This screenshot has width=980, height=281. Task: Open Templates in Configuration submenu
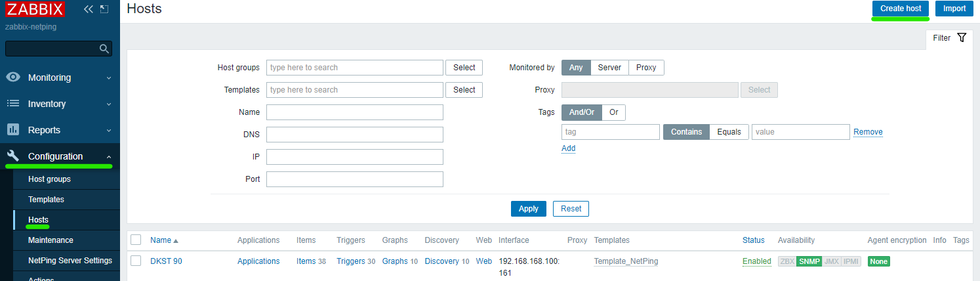pyautogui.click(x=46, y=200)
